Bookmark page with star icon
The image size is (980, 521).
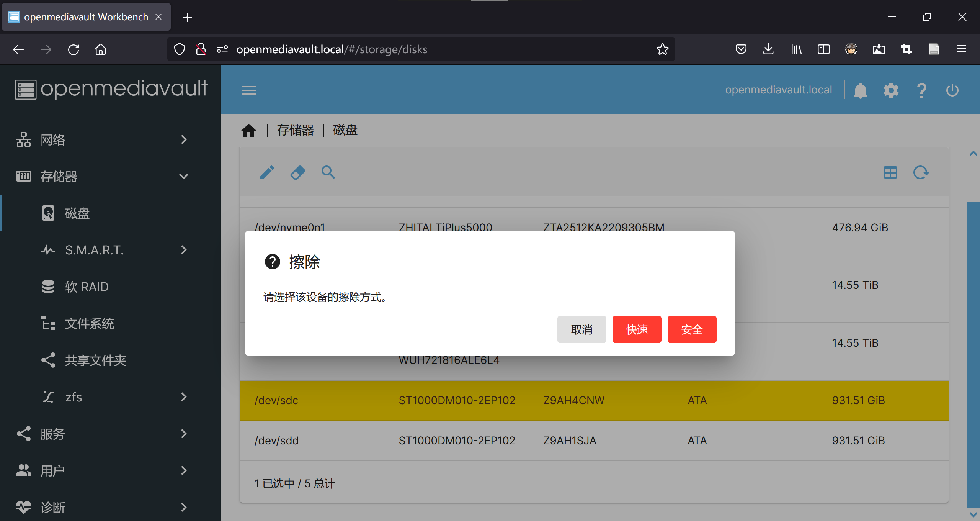[662, 49]
